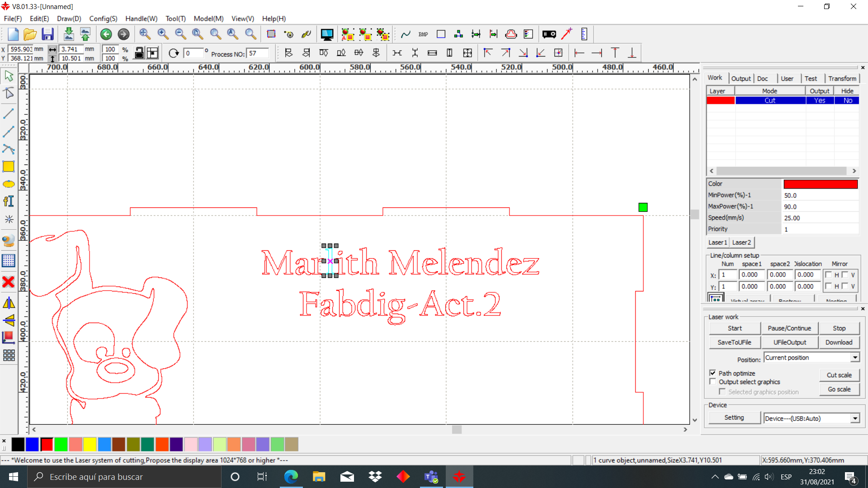Image resolution: width=868 pixels, height=488 pixels.
Task: Toggle the Mirror H checkbox for X
Action: (828, 274)
